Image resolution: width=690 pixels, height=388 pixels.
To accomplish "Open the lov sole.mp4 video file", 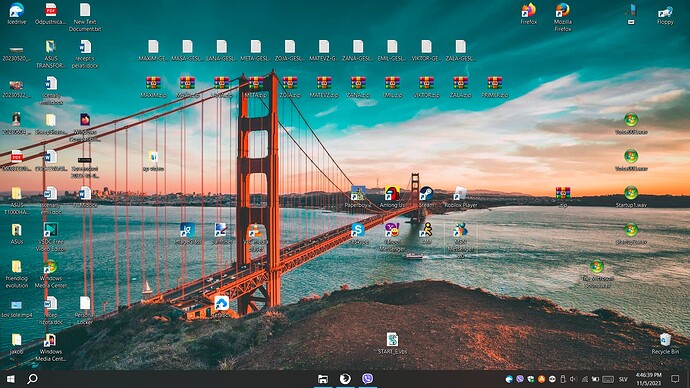I will (17, 308).
